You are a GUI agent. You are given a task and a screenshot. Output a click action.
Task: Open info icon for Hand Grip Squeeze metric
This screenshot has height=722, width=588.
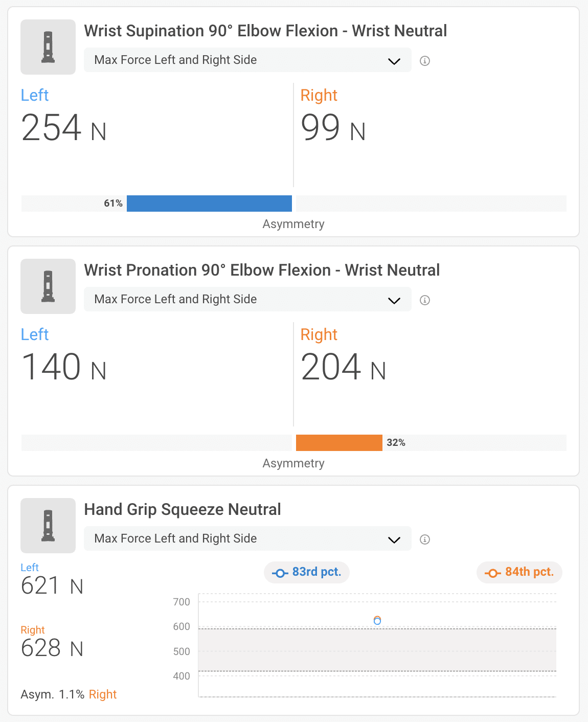(425, 539)
